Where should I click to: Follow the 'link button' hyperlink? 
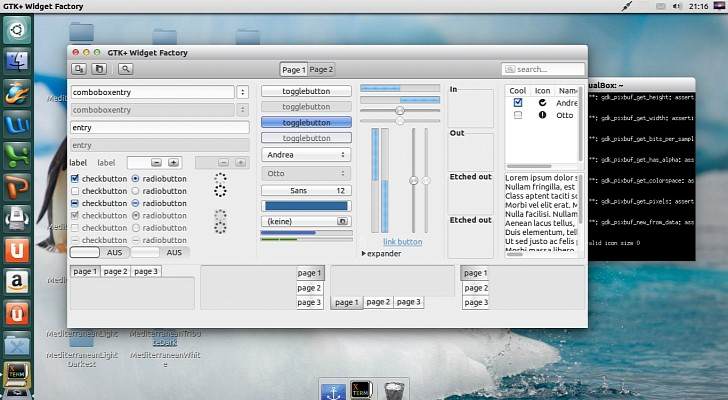[402, 242]
